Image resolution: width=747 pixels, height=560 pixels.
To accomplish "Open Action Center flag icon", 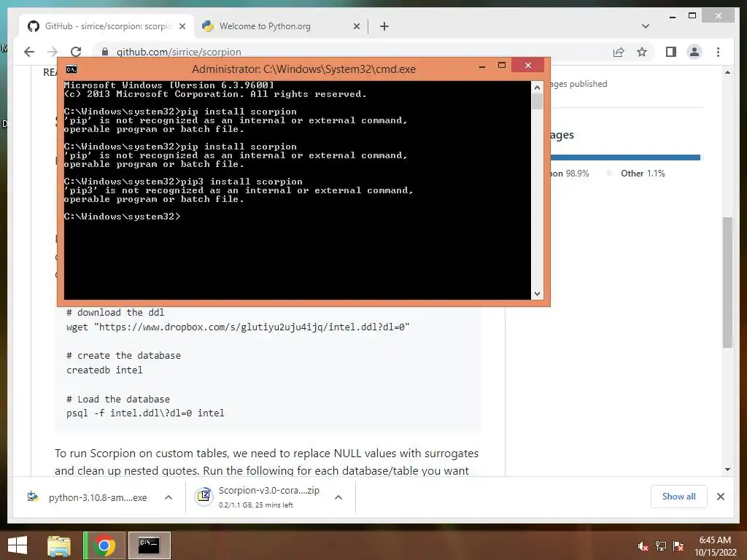I will tap(678, 546).
